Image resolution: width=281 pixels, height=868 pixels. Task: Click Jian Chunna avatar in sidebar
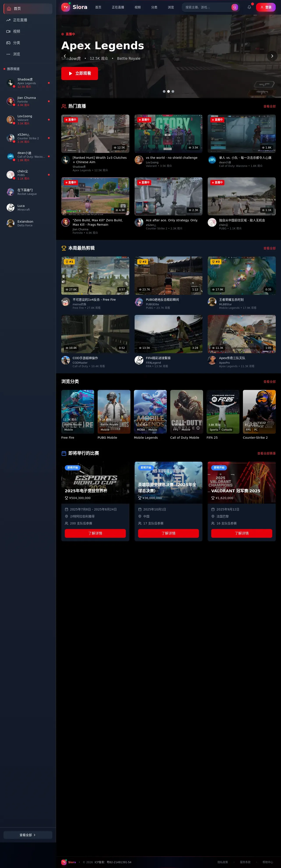point(11,101)
